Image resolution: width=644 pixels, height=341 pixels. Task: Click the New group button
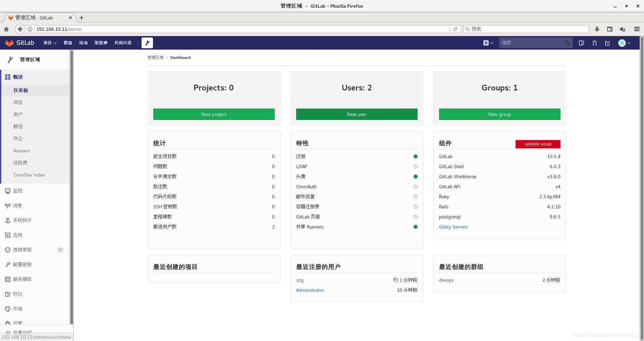click(499, 114)
